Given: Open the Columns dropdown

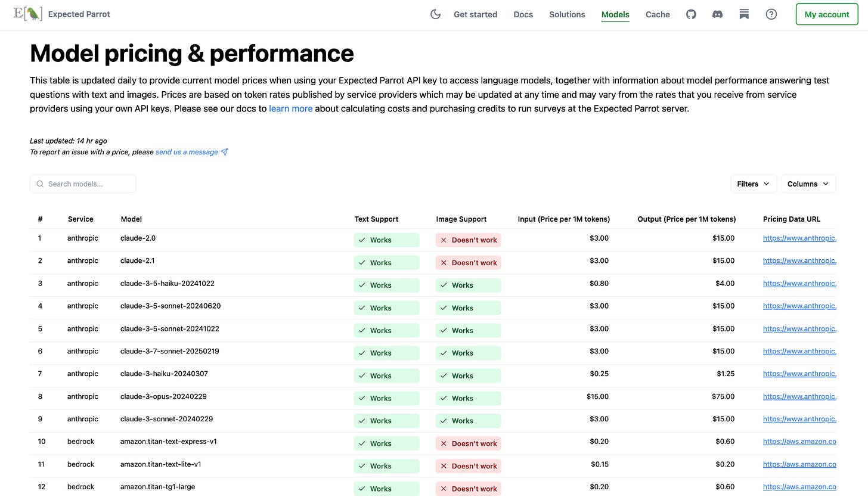Looking at the screenshot, I should [x=808, y=184].
